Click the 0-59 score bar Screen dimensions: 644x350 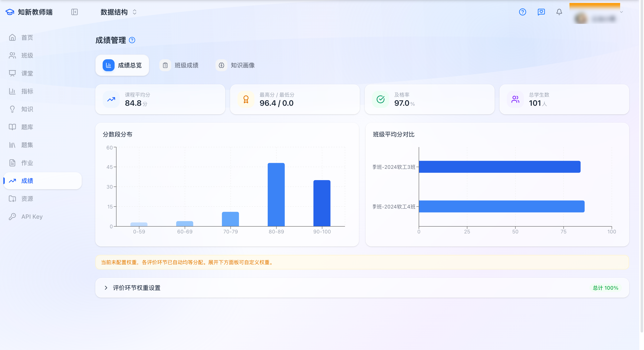pos(139,224)
